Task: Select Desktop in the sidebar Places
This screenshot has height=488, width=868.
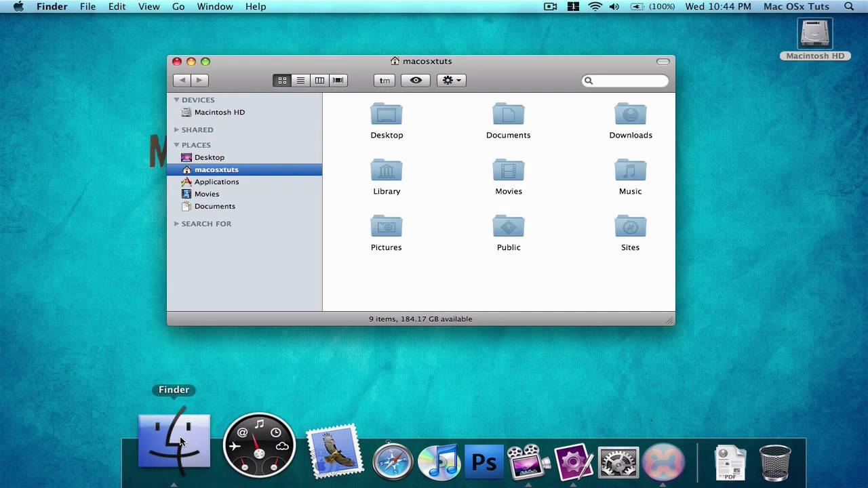Action: pyautogui.click(x=244, y=157)
